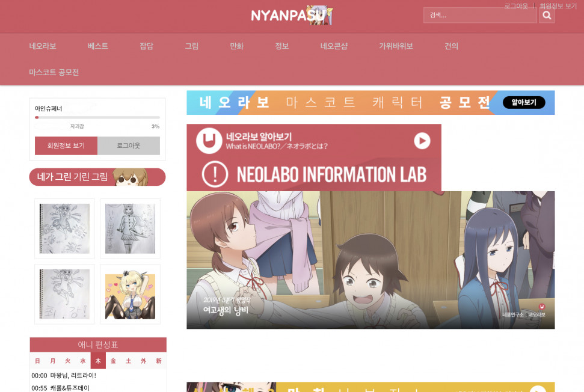Click the 자괴감 3% progress bar

97,118
